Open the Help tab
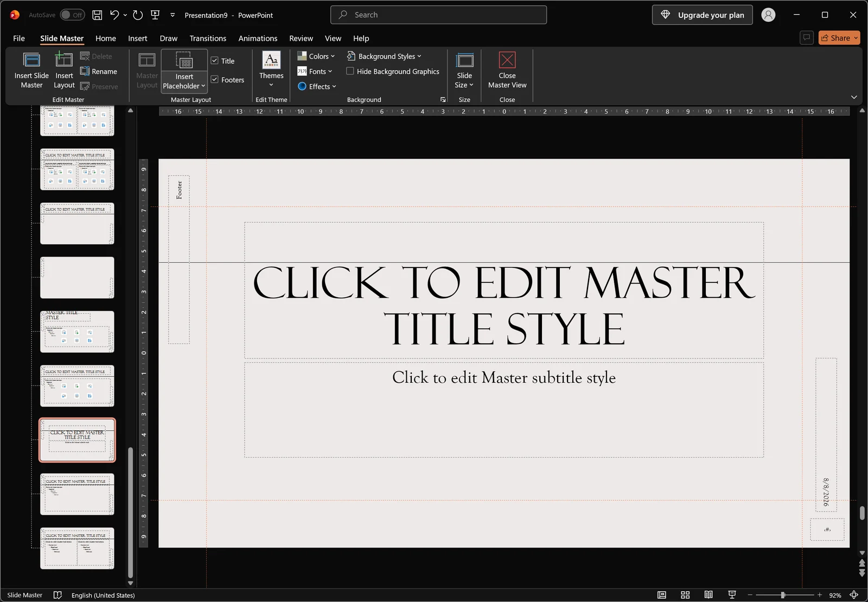 click(x=361, y=38)
